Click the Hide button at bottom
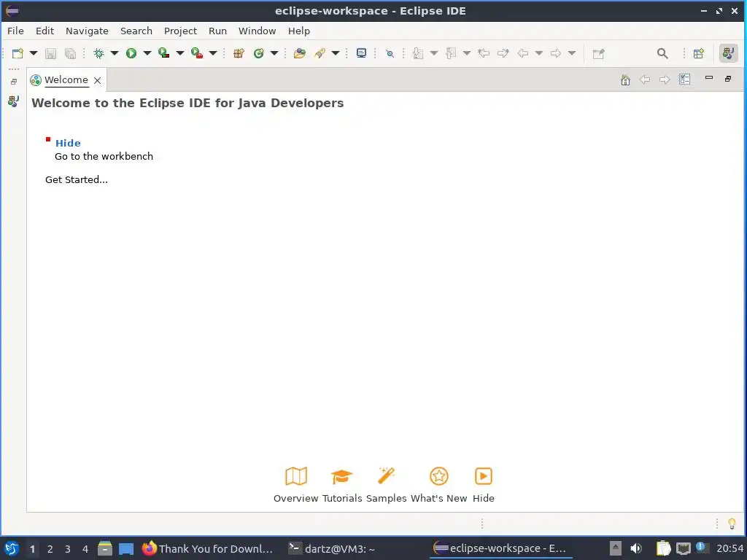 483,485
